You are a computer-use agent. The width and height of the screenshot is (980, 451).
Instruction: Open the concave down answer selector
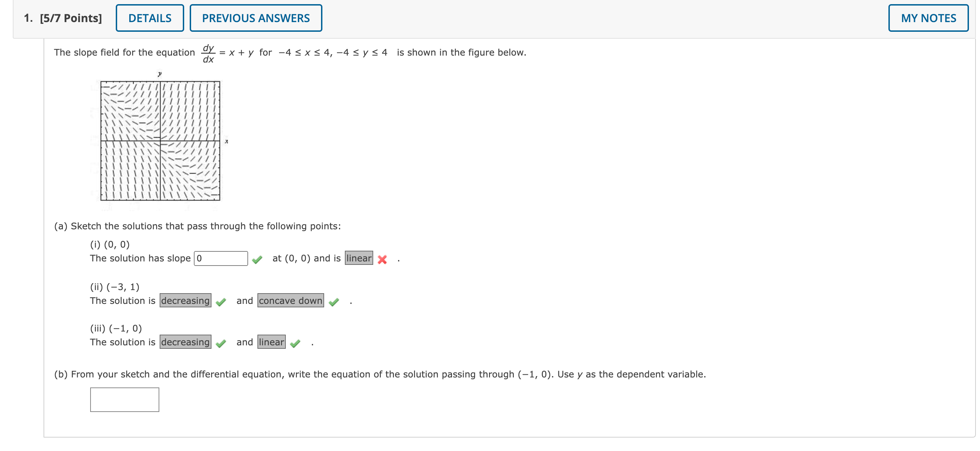point(290,301)
